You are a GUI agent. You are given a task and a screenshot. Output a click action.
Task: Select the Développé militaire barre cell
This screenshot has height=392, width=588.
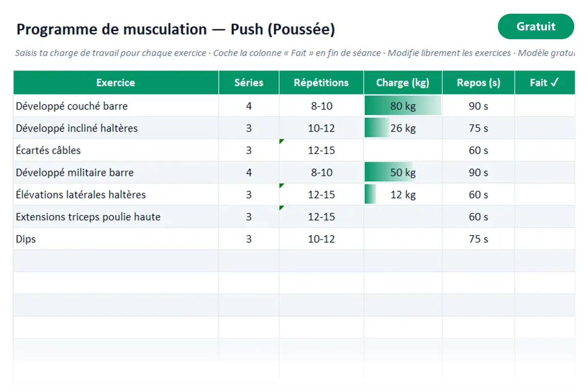click(116, 172)
